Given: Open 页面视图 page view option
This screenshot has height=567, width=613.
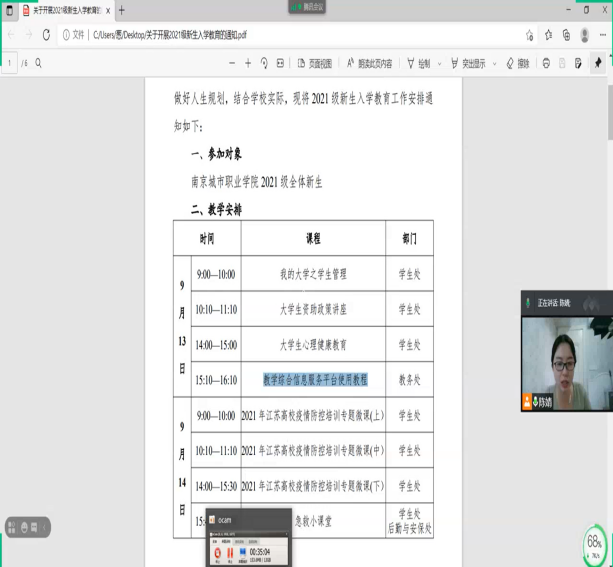Looking at the screenshot, I should (x=314, y=63).
